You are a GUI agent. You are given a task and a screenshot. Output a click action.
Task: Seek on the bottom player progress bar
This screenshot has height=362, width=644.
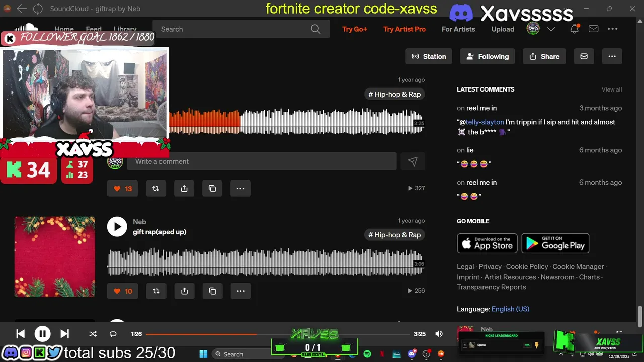click(278, 334)
